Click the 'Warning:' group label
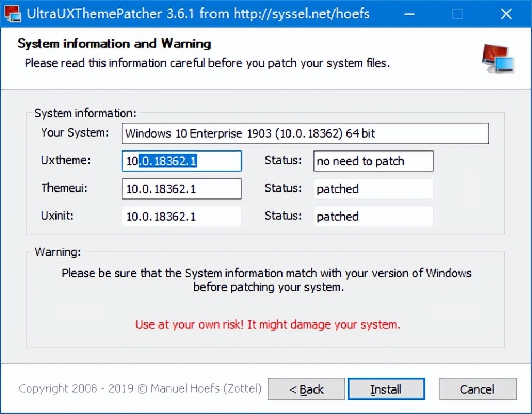Image resolution: width=532 pixels, height=414 pixels. point(58,252)
